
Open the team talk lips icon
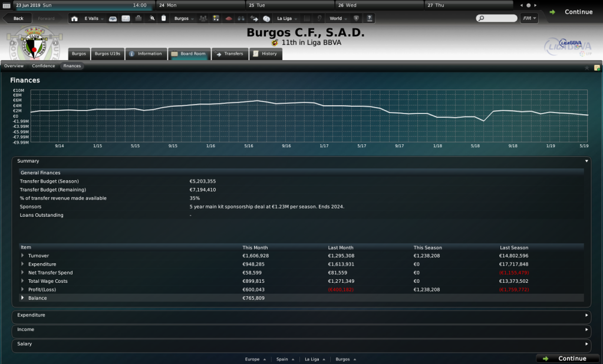click(229, 18)
